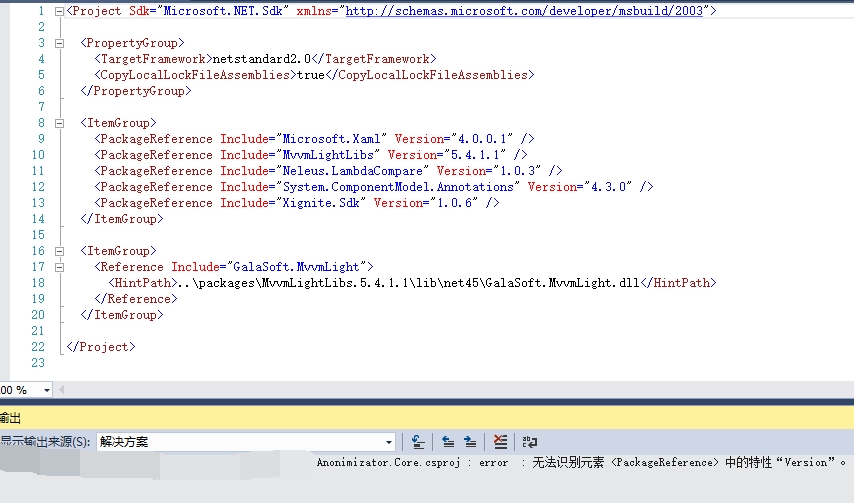854x503 pixels.
Task: Click System.ComponentModel.Annotations package name
Action: [x=398, y=187]
